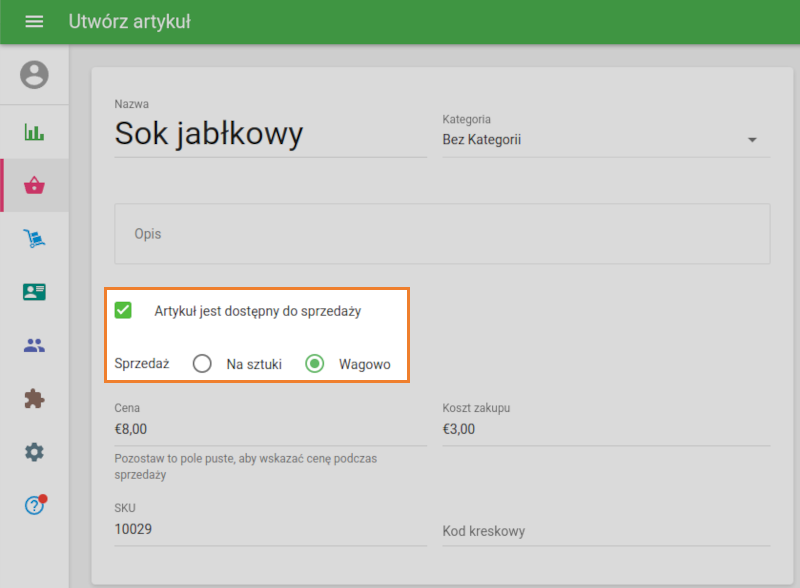Open help via question mark icon
This screenshot has width=800, height=588.
click(x=34, y=505)
